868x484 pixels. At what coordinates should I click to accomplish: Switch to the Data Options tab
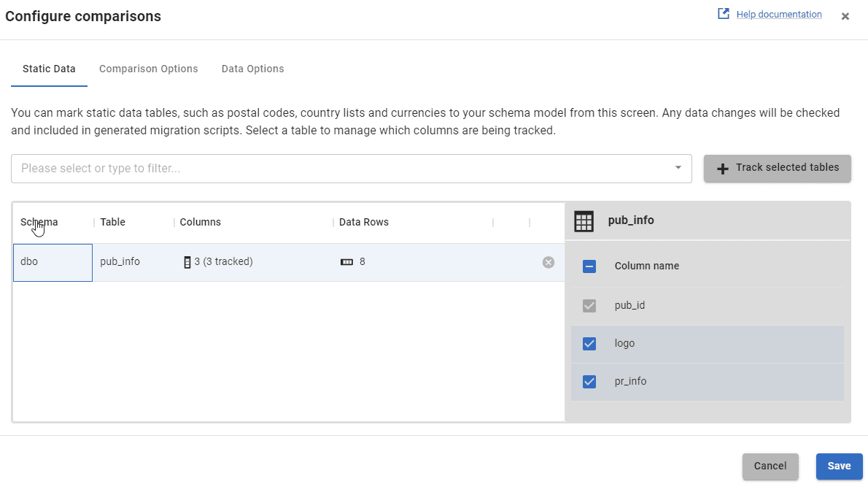point(252,69)
